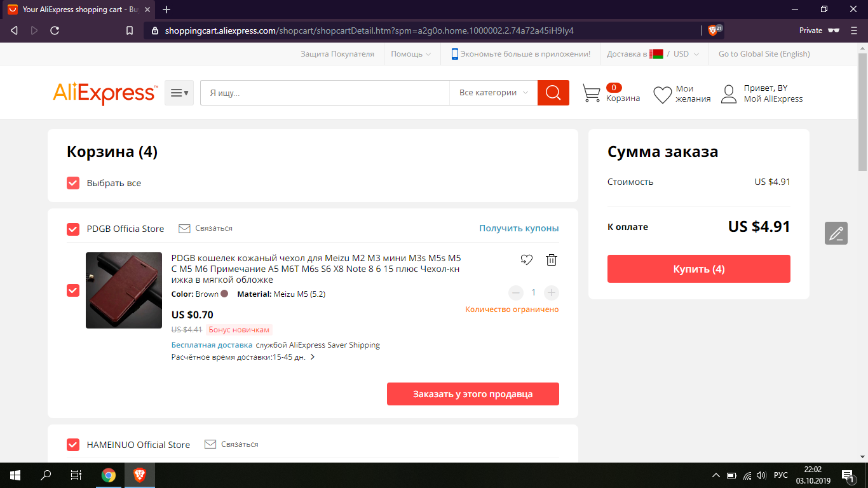
Task: Click the 'Бесплатная доставка' shipping text
Action: click(x=212, y=345)
